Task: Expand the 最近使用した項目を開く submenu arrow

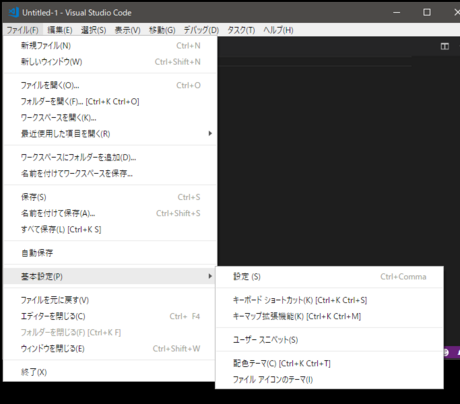Action: pyautogui.click(x=210, y=134)
